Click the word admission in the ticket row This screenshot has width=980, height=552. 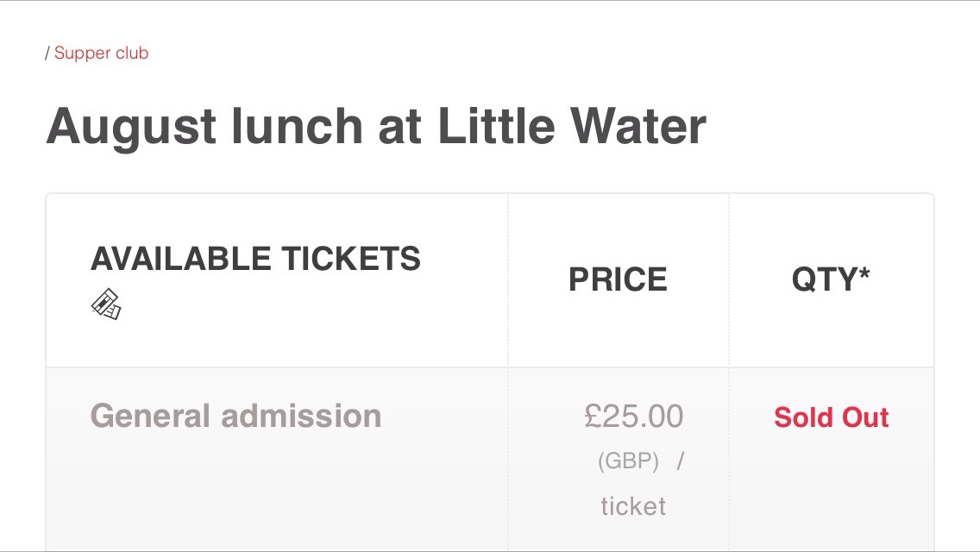coord(301,417)
